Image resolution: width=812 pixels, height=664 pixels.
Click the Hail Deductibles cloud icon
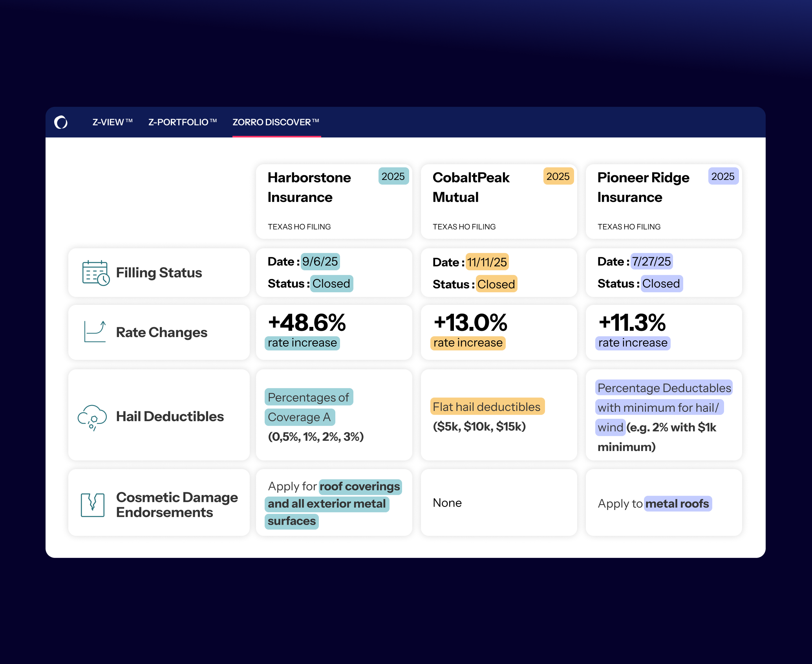click(x=92, y=417)
